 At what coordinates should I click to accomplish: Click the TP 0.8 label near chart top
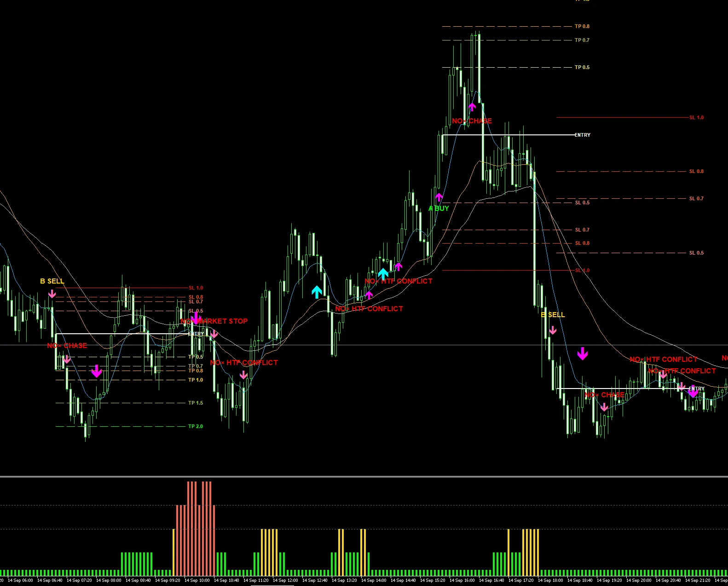[582, 26]
